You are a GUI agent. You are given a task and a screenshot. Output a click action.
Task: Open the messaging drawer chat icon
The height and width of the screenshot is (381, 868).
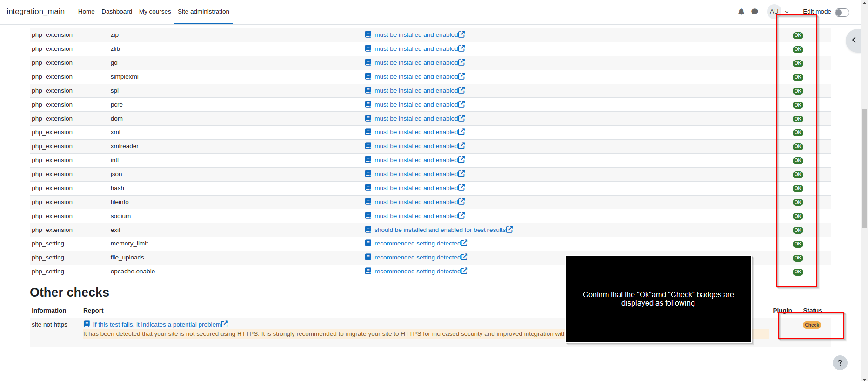coord(754,12)
